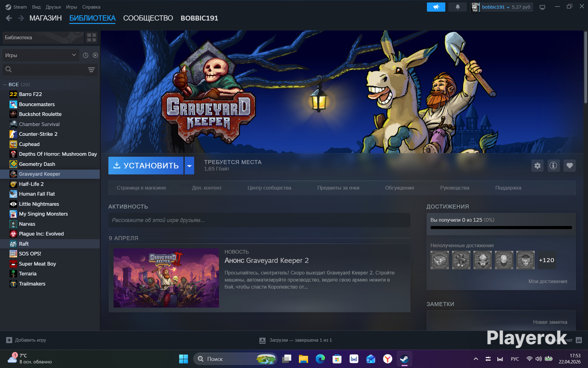Click the achievements progress bar
Viewport: 588px width, 368px height.
click(501, 227)
